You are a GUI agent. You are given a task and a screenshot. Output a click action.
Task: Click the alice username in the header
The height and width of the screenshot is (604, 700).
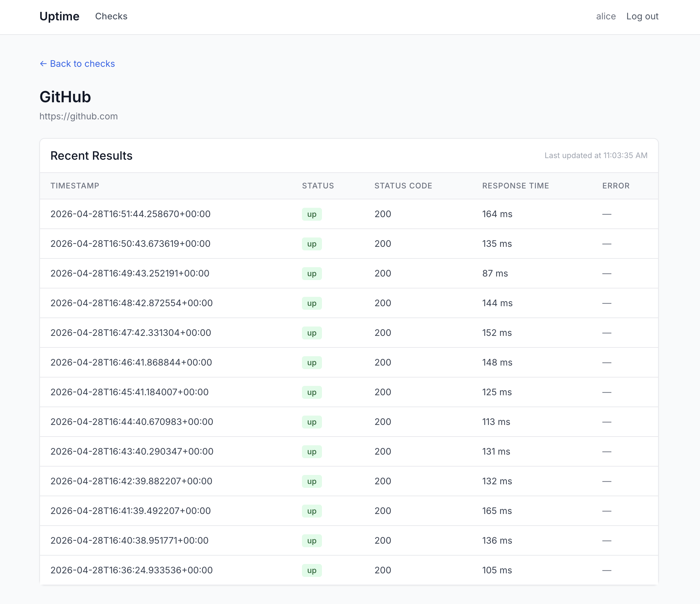[605, 16]
